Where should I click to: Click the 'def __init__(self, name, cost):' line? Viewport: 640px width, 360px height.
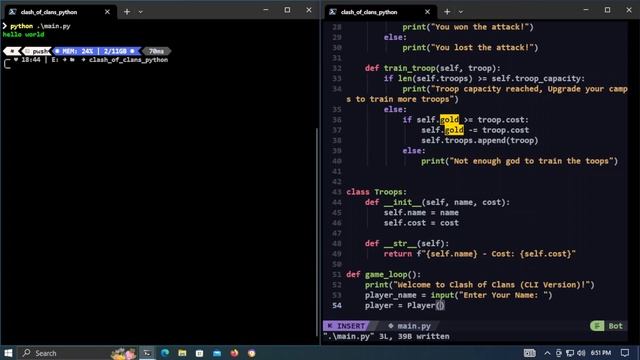click(x=437, y=202)
